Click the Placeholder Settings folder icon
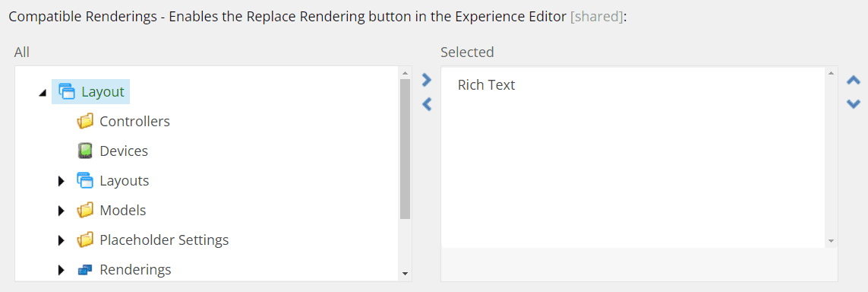This screenshot has width=868, height=292. coord(85,240)
